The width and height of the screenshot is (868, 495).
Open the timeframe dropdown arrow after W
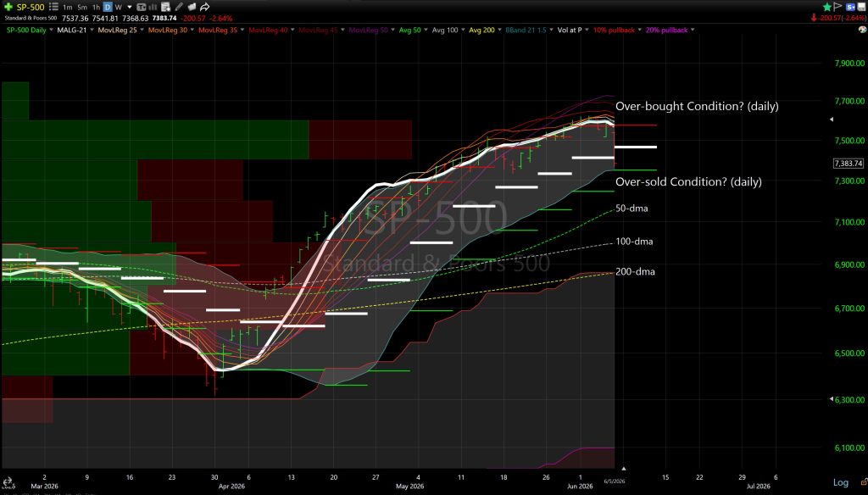pyautogui.click(x=130, y=7)
